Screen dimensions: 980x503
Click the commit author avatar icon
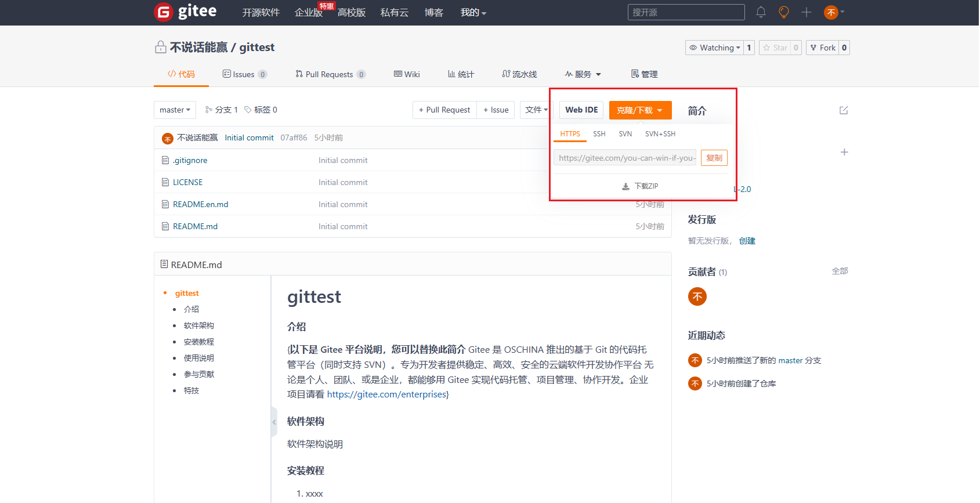(x=168, y=138)
